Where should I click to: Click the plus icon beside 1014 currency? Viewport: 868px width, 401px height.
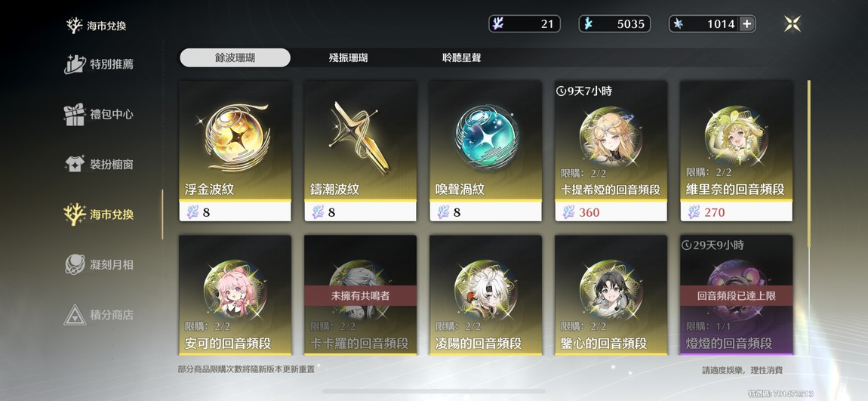pyautogui.click(x=746, y=24)
